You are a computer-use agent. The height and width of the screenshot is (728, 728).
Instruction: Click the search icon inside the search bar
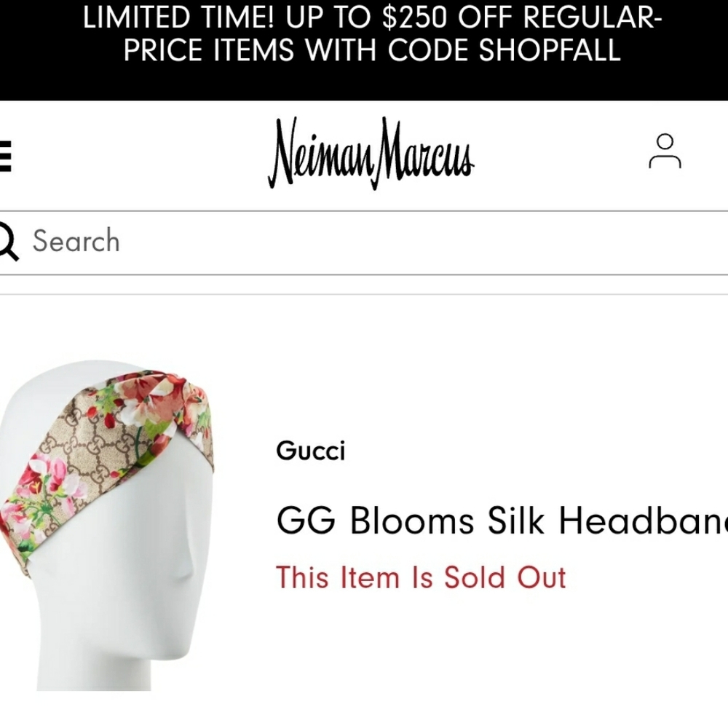(x=7, y=241)
